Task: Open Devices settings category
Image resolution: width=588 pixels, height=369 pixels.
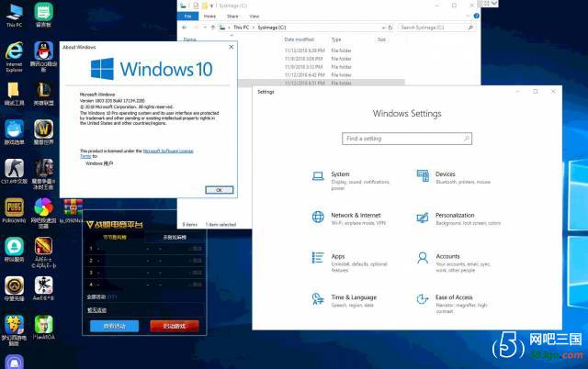Action: point(454,177)
